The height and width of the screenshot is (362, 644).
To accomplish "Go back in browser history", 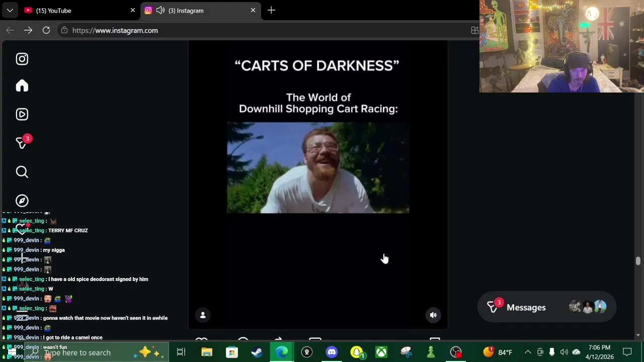I will tap(10, 30).
